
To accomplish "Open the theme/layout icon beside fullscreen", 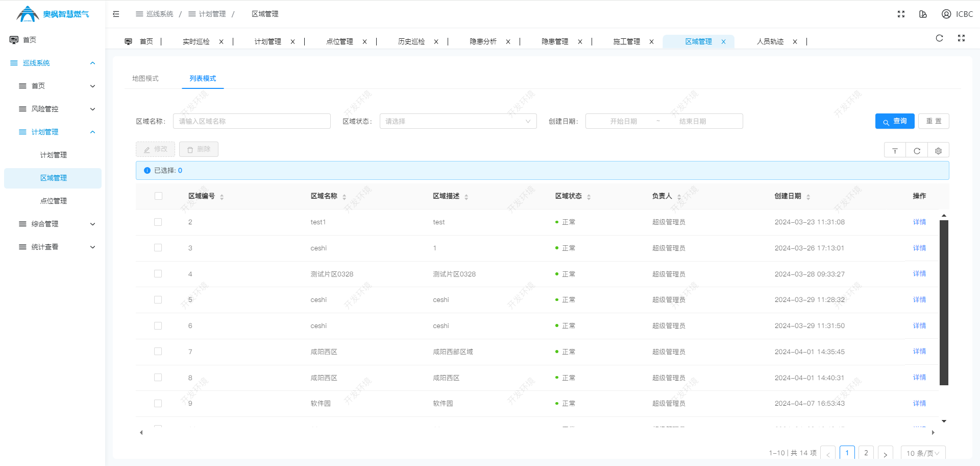I will point(923,14).
